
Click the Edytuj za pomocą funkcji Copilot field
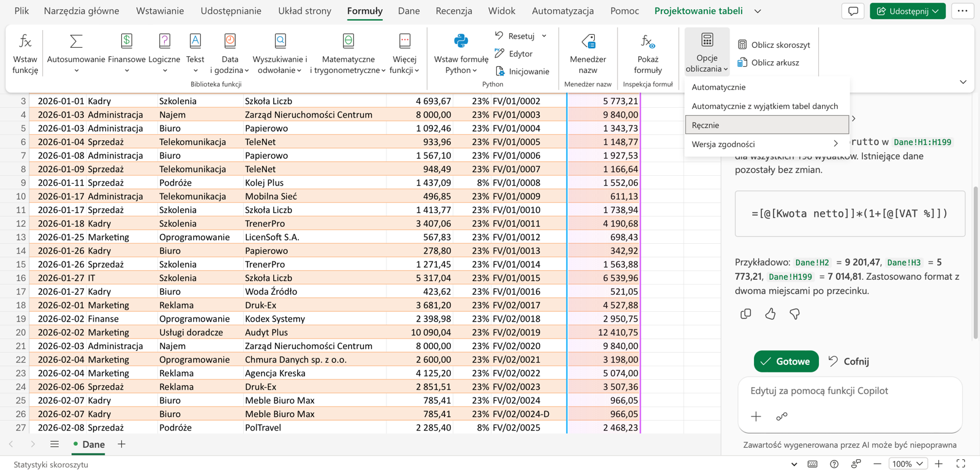pos(850,391)
